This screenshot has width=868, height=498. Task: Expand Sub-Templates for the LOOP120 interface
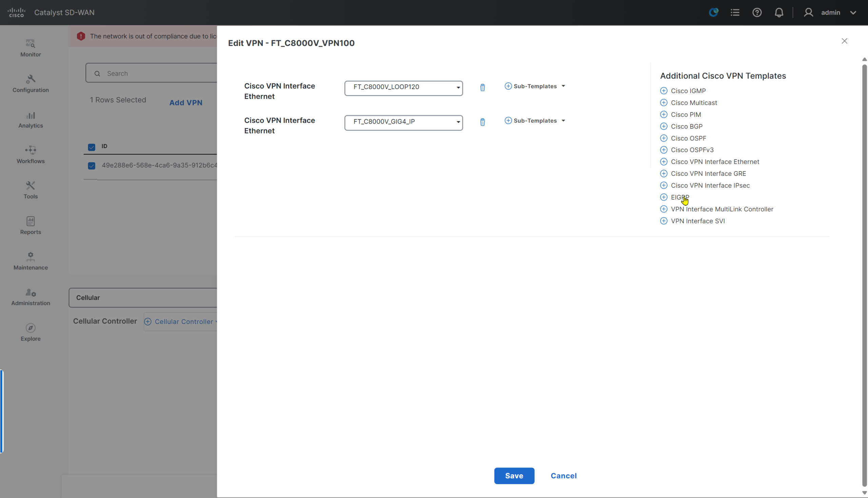(535, 86)
